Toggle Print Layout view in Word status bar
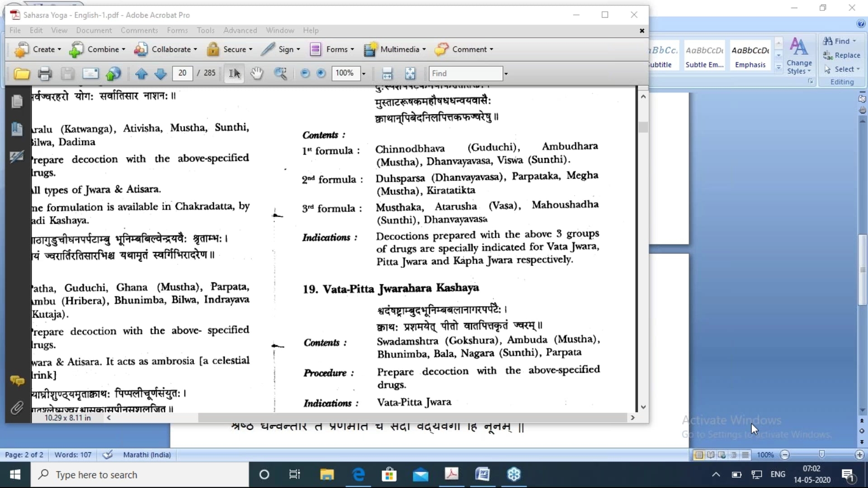This screenshot has width=868, height=488. pos(699,455)
